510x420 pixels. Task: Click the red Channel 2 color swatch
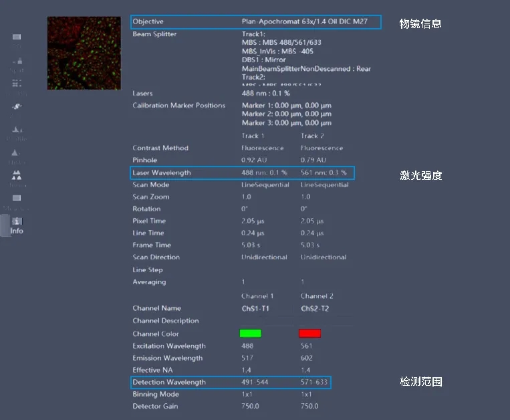click(309, 334)
